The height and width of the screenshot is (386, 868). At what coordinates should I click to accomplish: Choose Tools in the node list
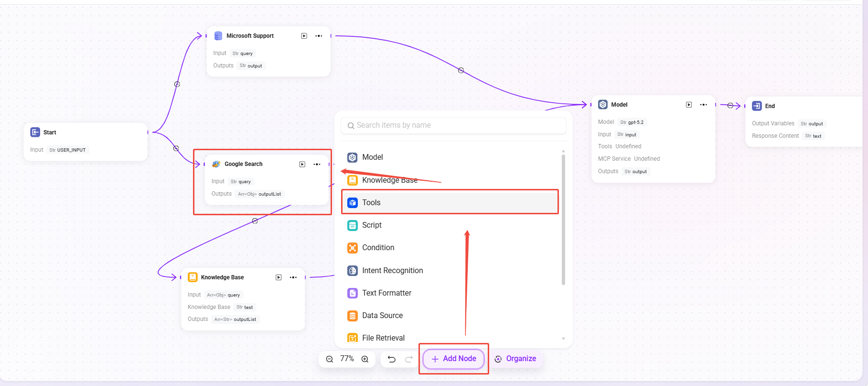(450, 202)
